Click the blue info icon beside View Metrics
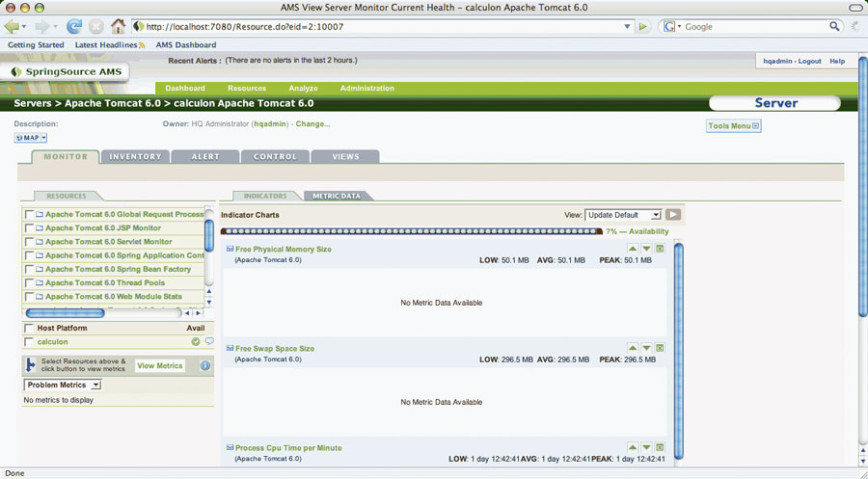The image size is (868, 479). click(205, 365)
